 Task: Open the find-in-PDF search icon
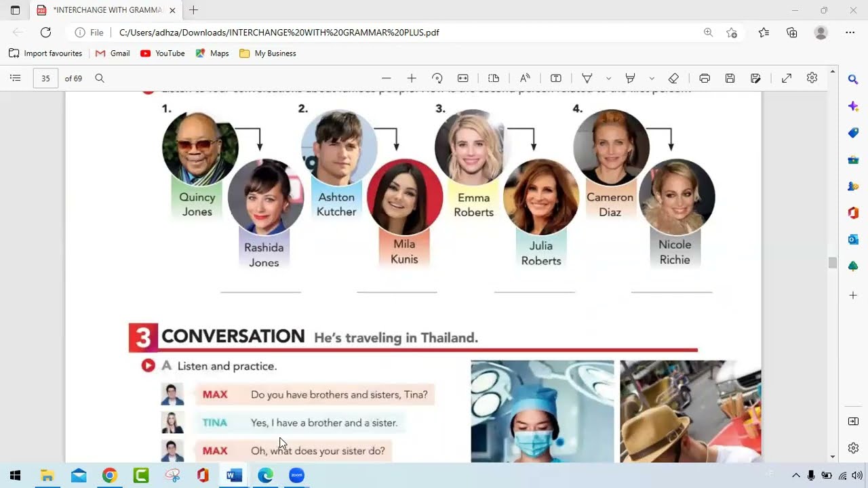pyautogui.click(x=100, y=78)
